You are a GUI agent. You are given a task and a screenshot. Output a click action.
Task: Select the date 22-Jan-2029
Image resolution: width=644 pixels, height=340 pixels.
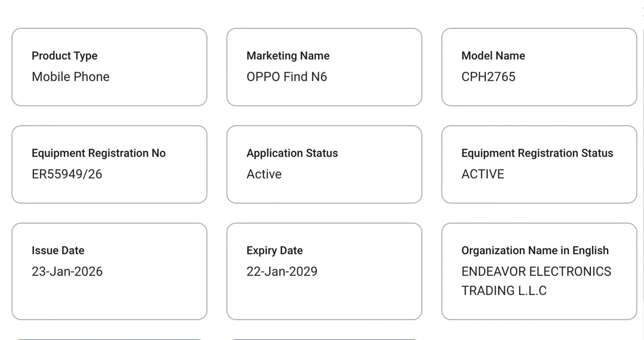tap(282, 272)
